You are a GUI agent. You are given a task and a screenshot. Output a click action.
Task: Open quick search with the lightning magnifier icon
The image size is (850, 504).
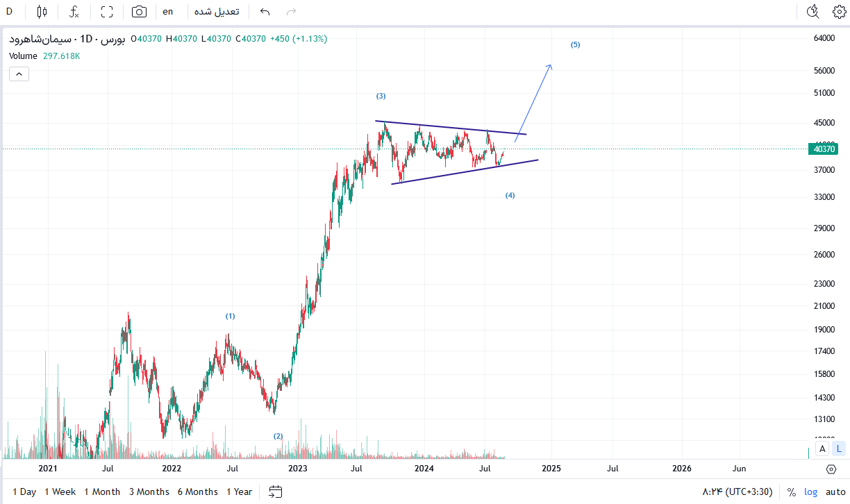[x=812, y=12]
